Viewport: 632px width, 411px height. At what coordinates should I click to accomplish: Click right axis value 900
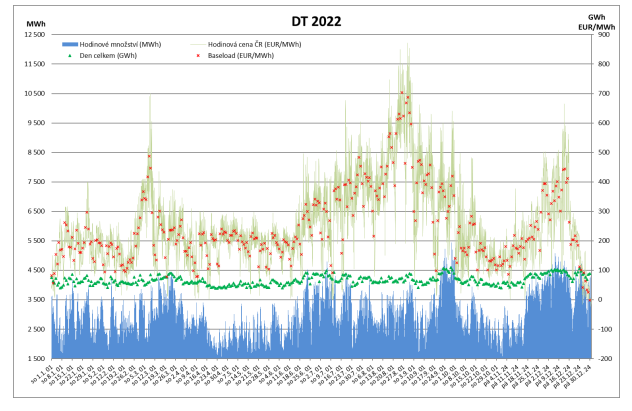pyautogui.click(x=604, y=35)
